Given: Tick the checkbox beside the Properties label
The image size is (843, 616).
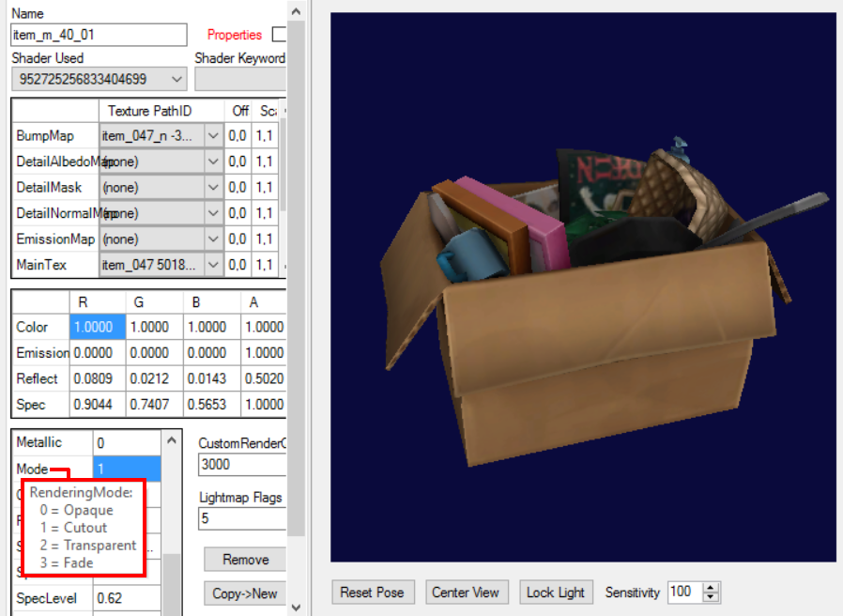Looking at the screenshot, I should click(278, 35).
